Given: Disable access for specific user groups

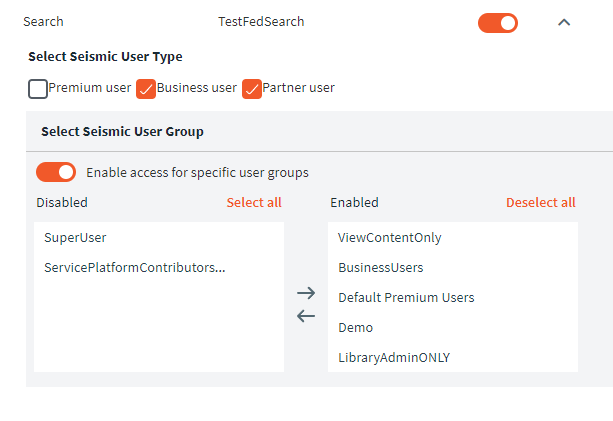Looking at the screenshot, I should pyautogui.click(x=56, y=172).
